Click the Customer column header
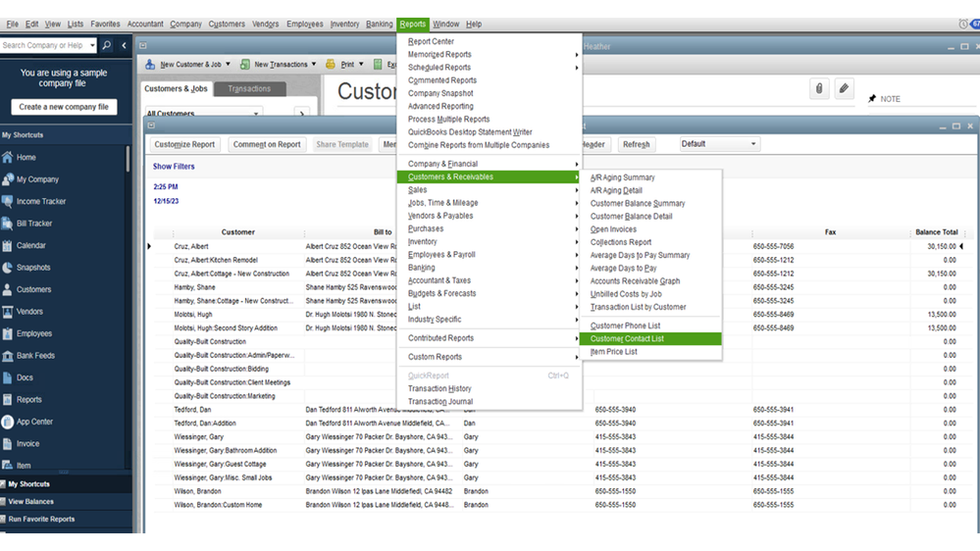Screen dimensions: 980x551 238,231
